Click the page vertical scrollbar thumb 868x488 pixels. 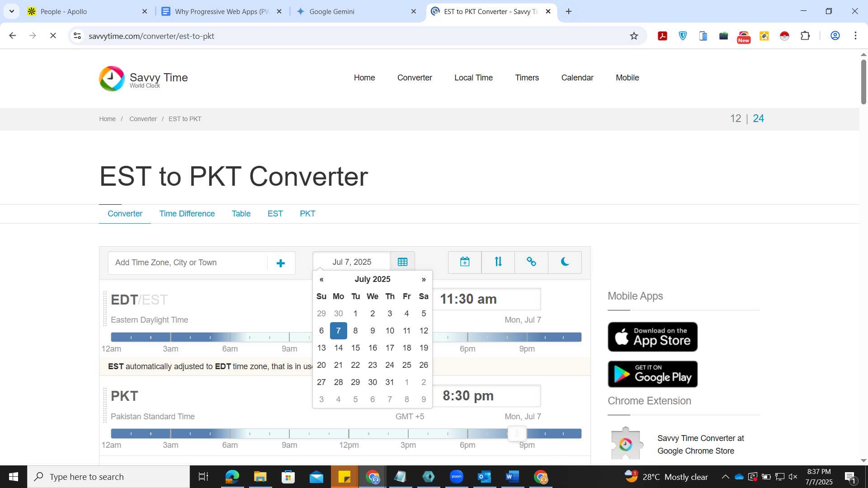[863, 81]
